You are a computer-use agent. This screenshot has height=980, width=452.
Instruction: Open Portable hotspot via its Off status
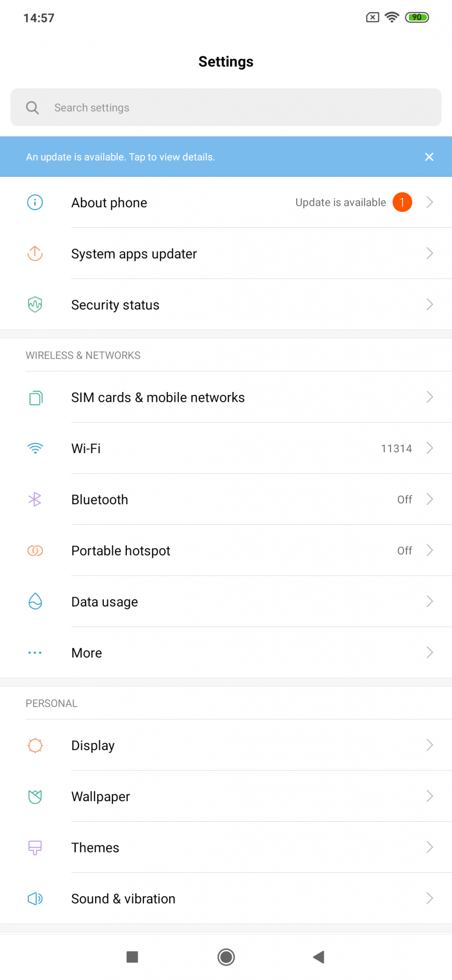tap(404, 551)
